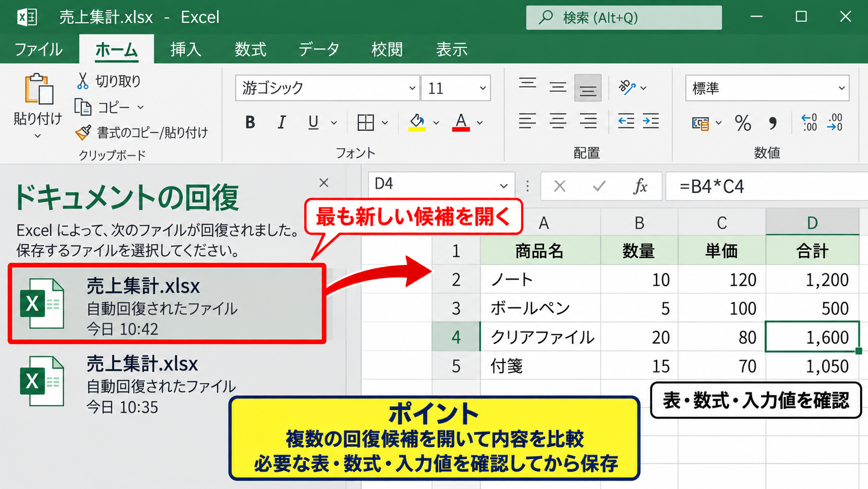
Task: Open the underline style dropdown arrow
Action: [x=334, y=123]
